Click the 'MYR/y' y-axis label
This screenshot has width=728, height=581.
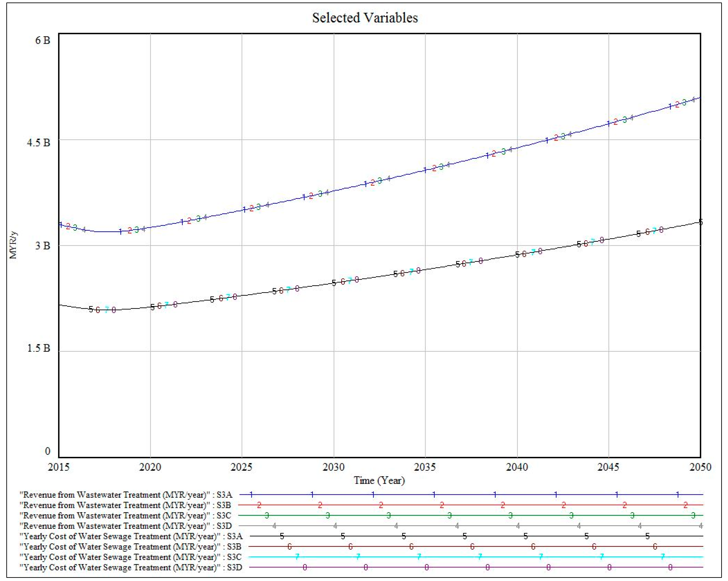(x=14, y=245)
